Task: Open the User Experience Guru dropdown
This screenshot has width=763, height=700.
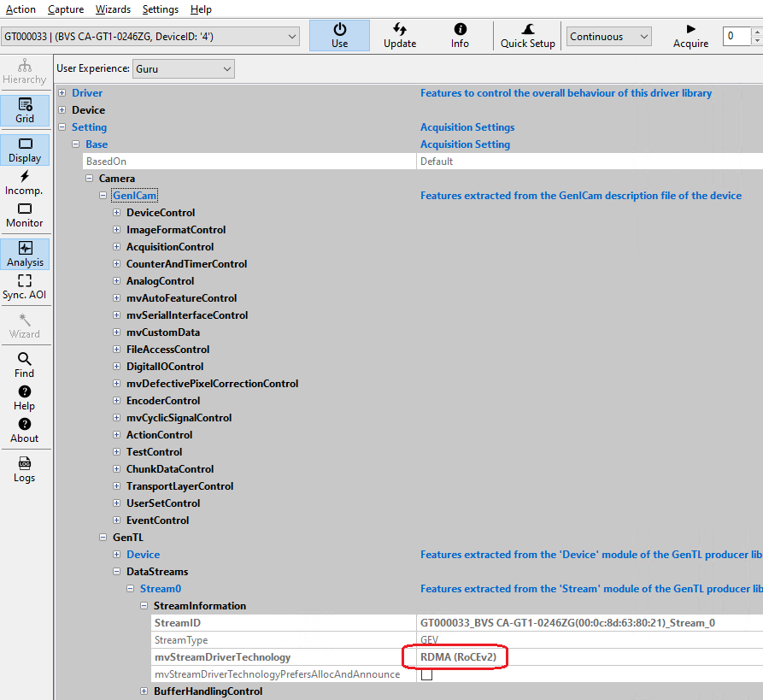Action: [183, 68]
